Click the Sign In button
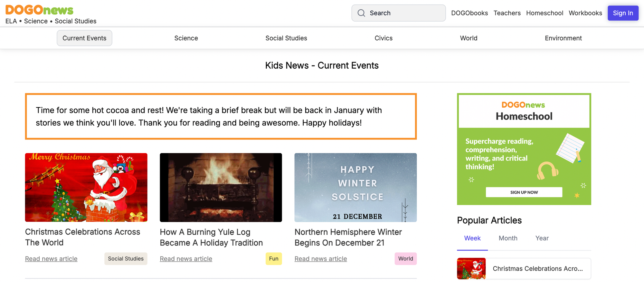The width and height of the screenshot is (644, 282). pyautogui.click(x=623, y=13)
